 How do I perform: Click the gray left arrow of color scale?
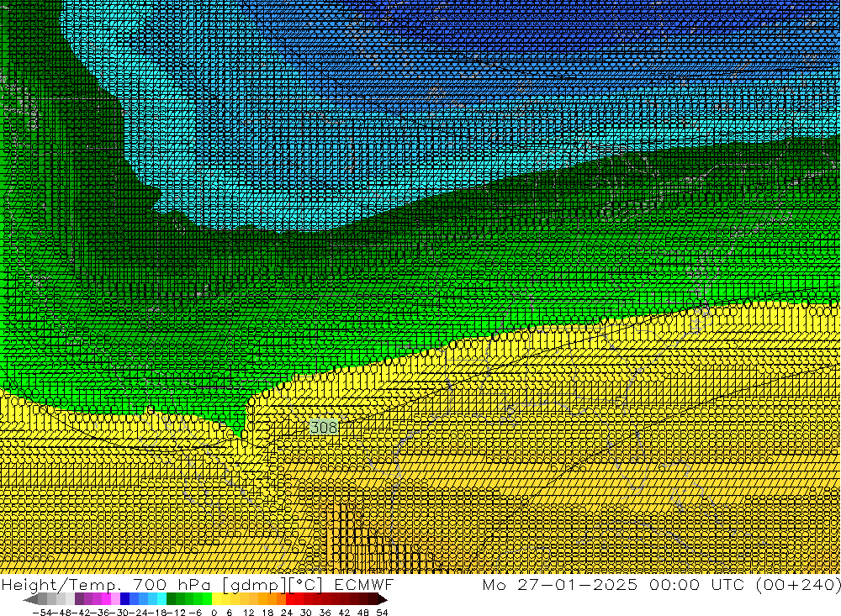click(30, 599)
